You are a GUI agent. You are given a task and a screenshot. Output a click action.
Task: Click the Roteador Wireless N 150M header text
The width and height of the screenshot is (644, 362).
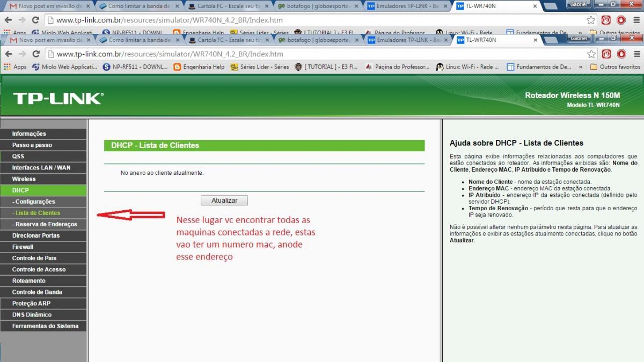pos(572,95)
